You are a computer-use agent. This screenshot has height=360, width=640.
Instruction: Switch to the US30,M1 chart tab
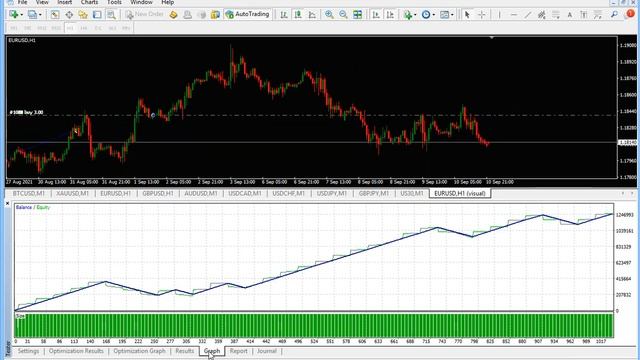click(x=412, y=193)
